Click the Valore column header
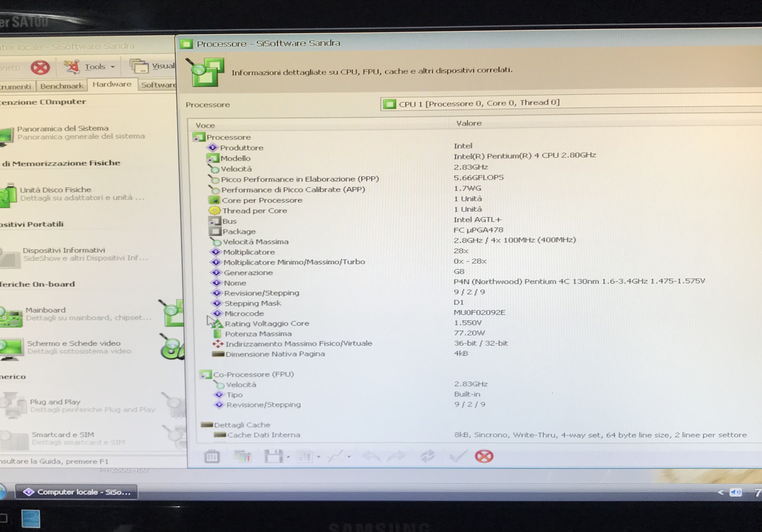Image resolution: width=762 pixels, height=532 pixels. 469,123
